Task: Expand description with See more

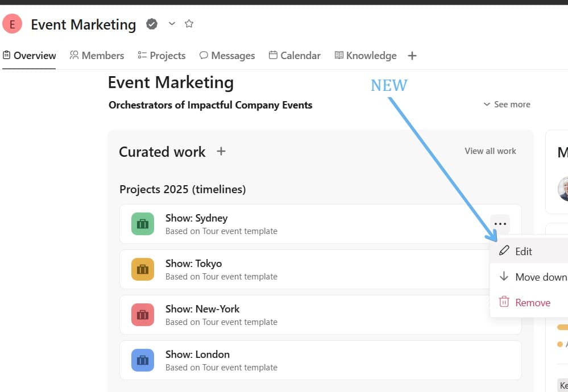Action: (507, 105)
